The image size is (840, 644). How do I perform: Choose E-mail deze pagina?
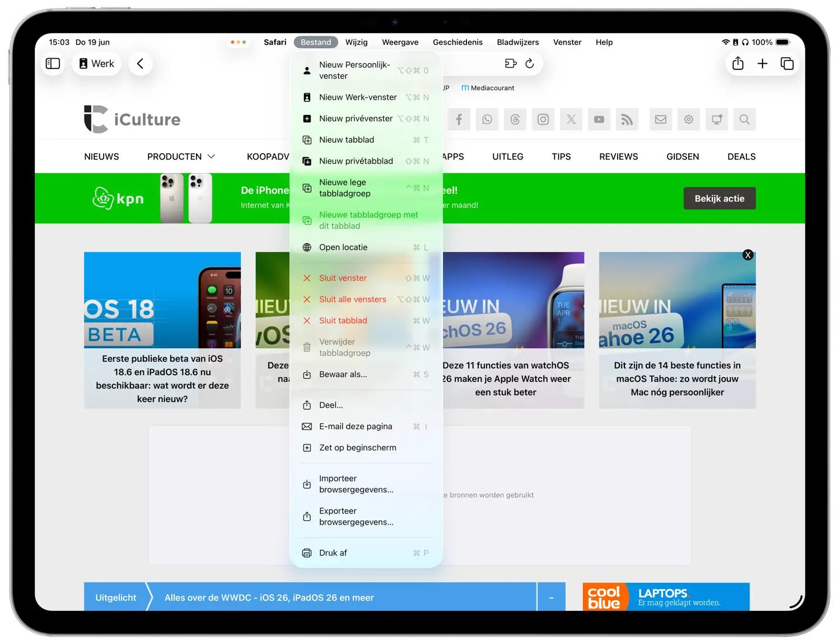click(366, 427)
